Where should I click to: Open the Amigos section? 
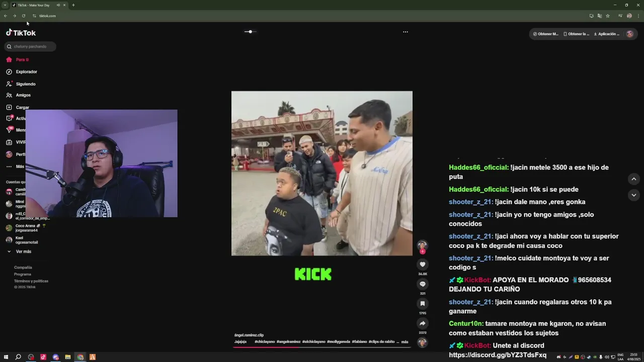(18, 95)
